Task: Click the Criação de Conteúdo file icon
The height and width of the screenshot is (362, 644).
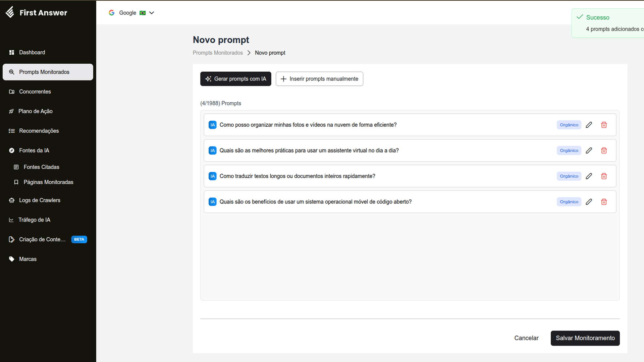Action: click(12, 239)
